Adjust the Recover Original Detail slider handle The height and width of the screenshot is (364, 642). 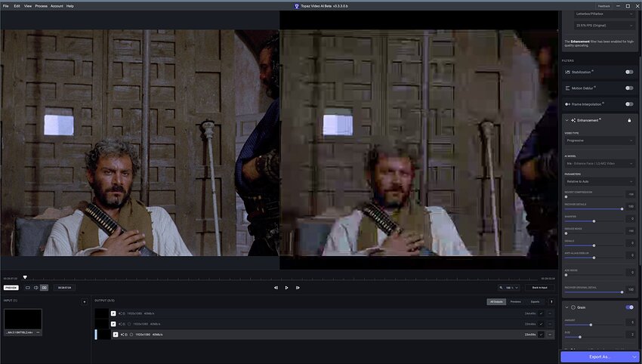pos(622,292)
